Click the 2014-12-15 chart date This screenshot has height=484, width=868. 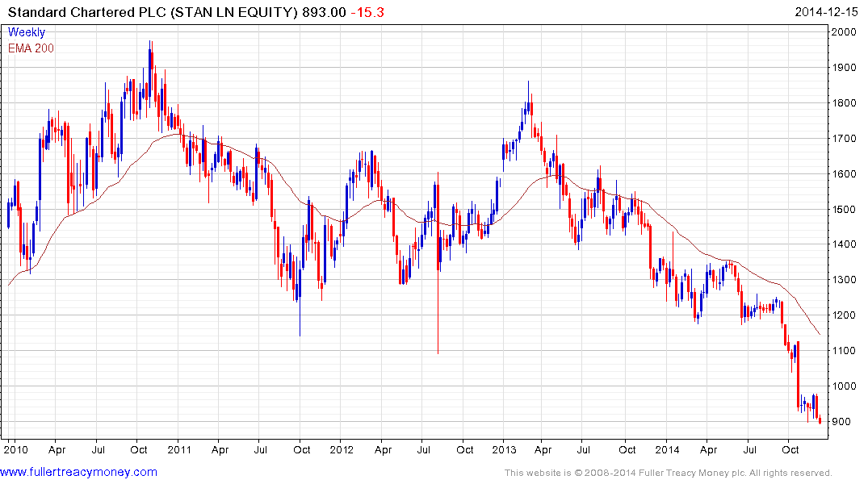pos(826,12)
